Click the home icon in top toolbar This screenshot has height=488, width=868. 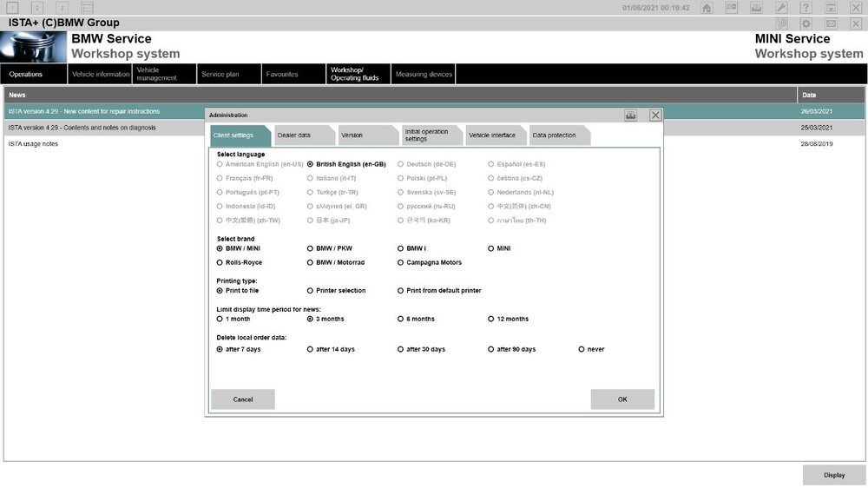pos(707,8)
